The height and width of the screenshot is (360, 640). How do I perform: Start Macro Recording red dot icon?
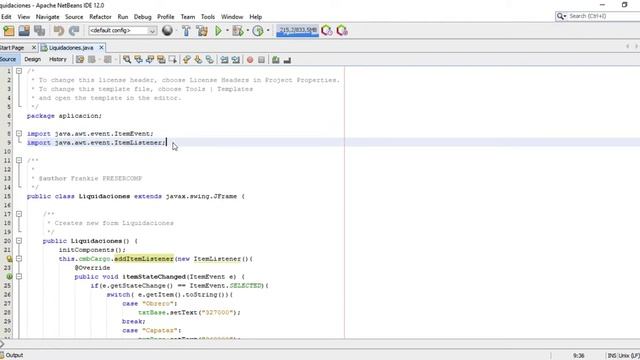click(250, 60)
